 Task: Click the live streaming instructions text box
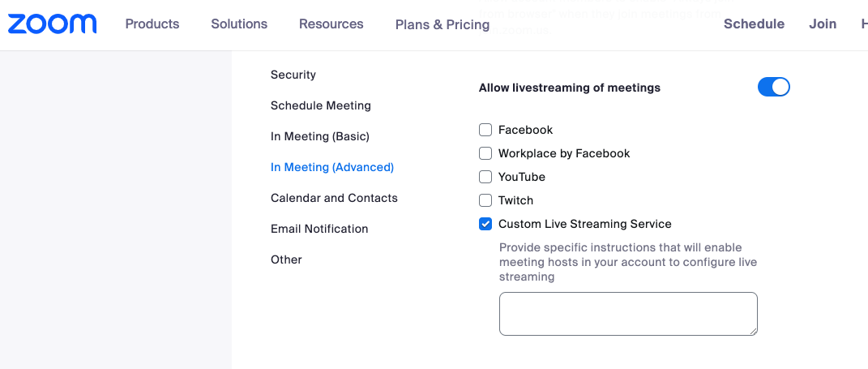(x=628, y=314)
